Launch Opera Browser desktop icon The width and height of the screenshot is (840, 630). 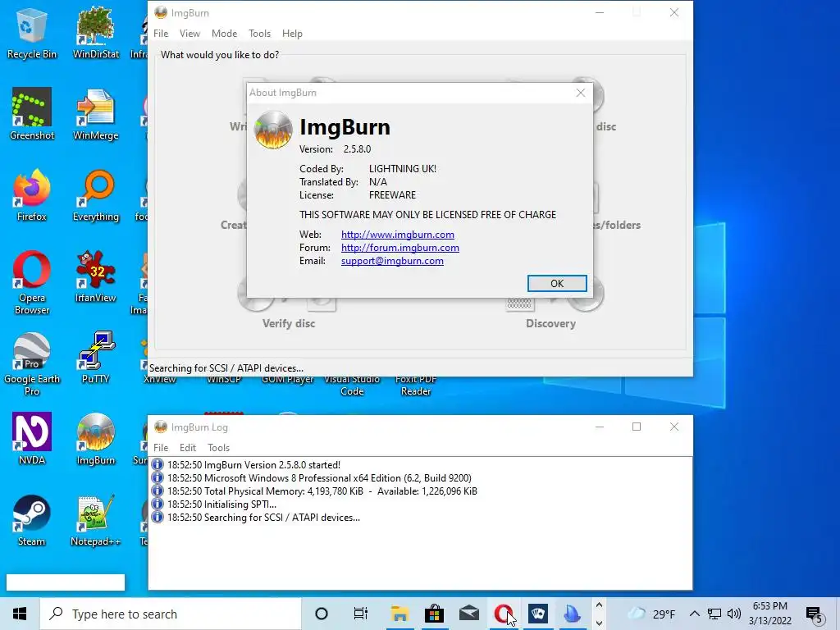pos(32,282)
